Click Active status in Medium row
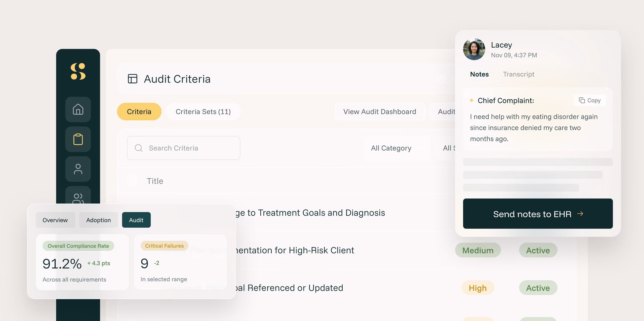The width and height of the screenshot is (644, 321). click(538, 250)
